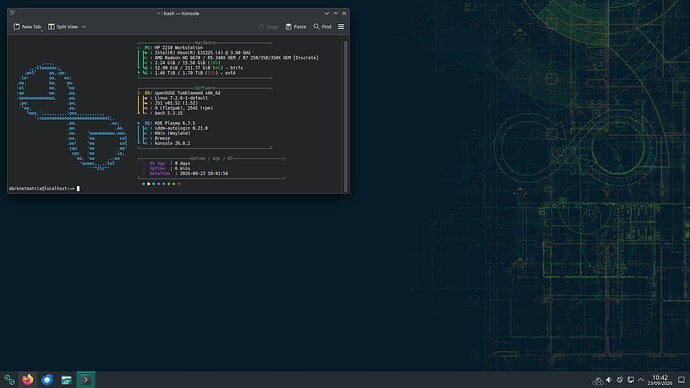Screen dimensions: 690x388
Task: Click the monitor-shaped system tray icon
Action: pos(631,380)
